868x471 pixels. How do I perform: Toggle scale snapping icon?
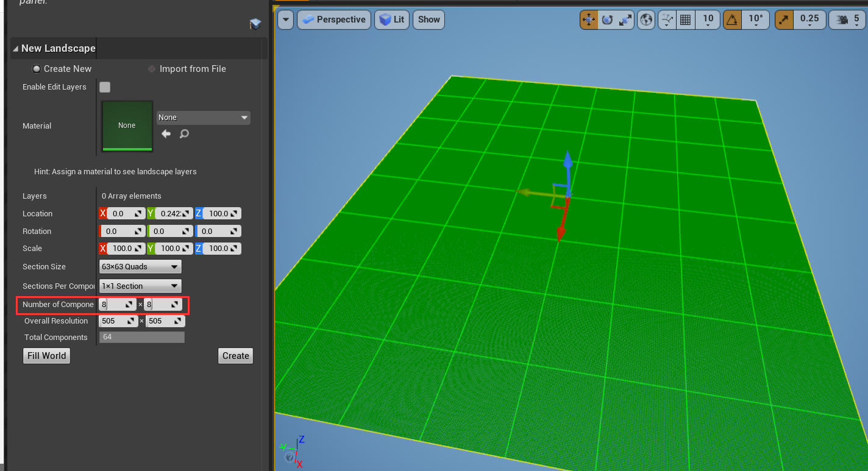784,19
